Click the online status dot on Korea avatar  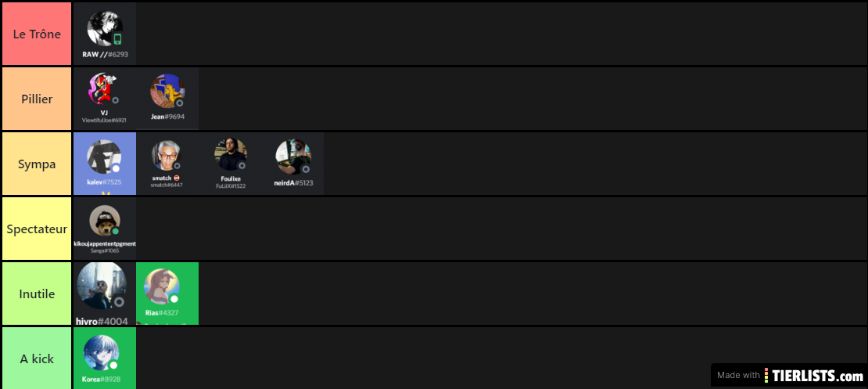point(113,366)
